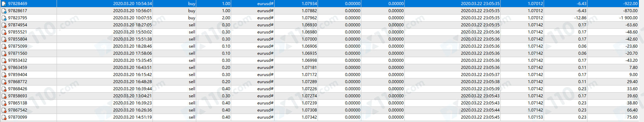This screenshot has width=644, height=122.
Task: Click the order icon next to 97863459
Action: [x=4, y=68]
